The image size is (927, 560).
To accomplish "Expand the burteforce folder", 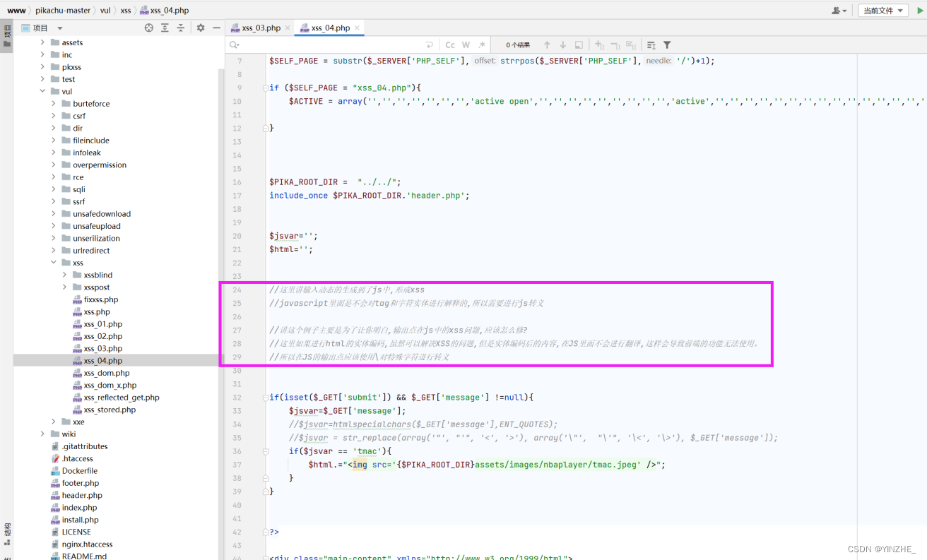I will [54, 104].
